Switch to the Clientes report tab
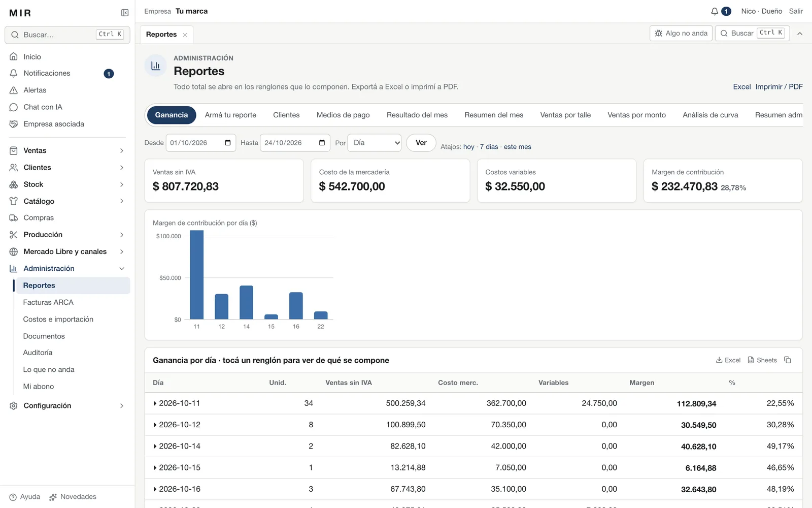The height and width of the screenshot is (508, 812). [x=286, y=115]
